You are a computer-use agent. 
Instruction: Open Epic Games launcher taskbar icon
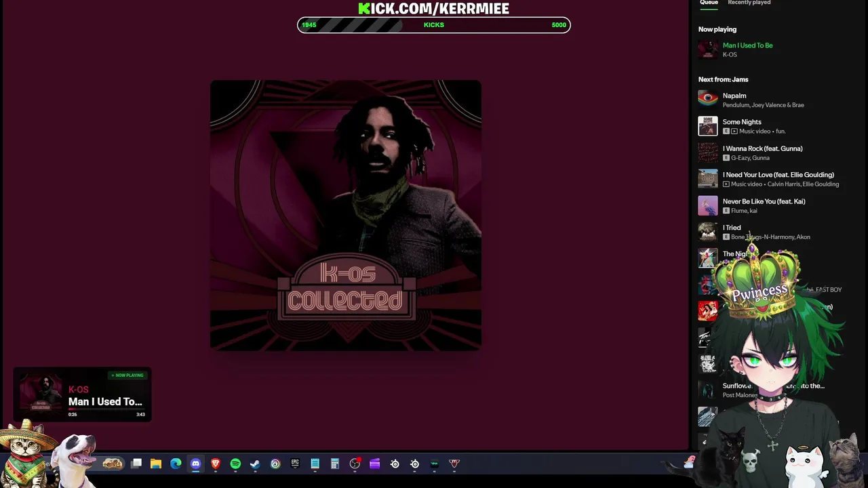[x=295, y=464]
